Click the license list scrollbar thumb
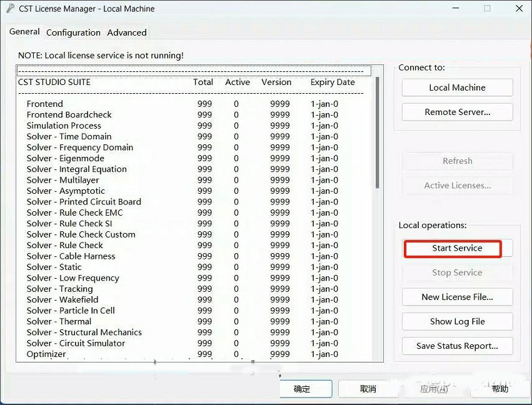Image resolution: width=532 pixels, height=405 pixels. click(x=378, y=132)
